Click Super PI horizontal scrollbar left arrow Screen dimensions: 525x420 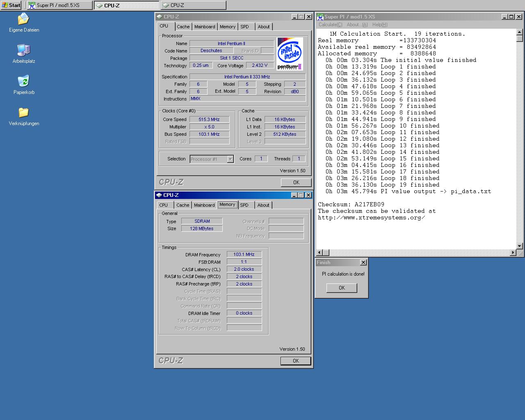[x=320, y=253]
